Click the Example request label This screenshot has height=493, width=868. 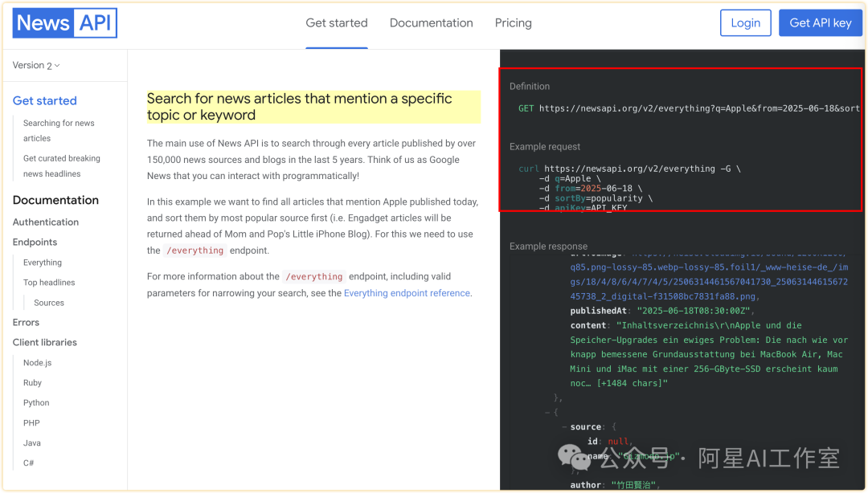pyautogui.click(x=545, y=147)
